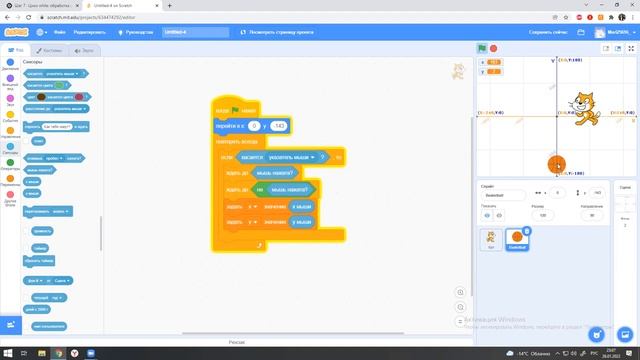Switch to large stage layout
640x360 pixels.
tap(618, 49)
